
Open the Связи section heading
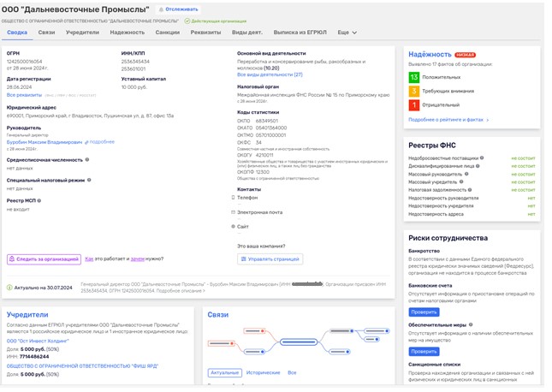pos(218,315)
